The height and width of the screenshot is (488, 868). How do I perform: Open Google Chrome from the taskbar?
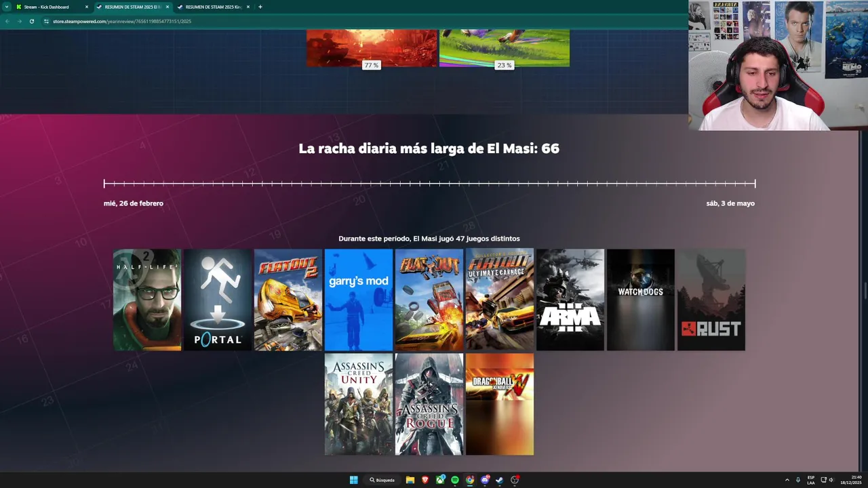click(470, 480)
